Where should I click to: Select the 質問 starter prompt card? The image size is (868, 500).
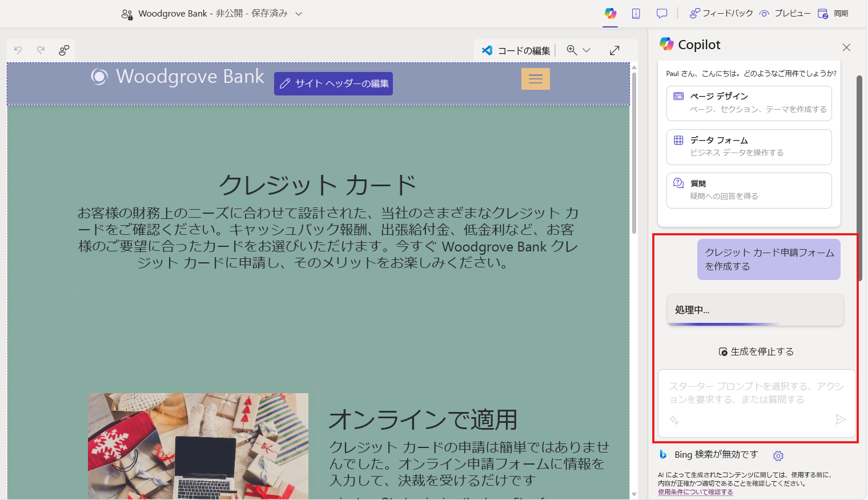tap(749, 190)
